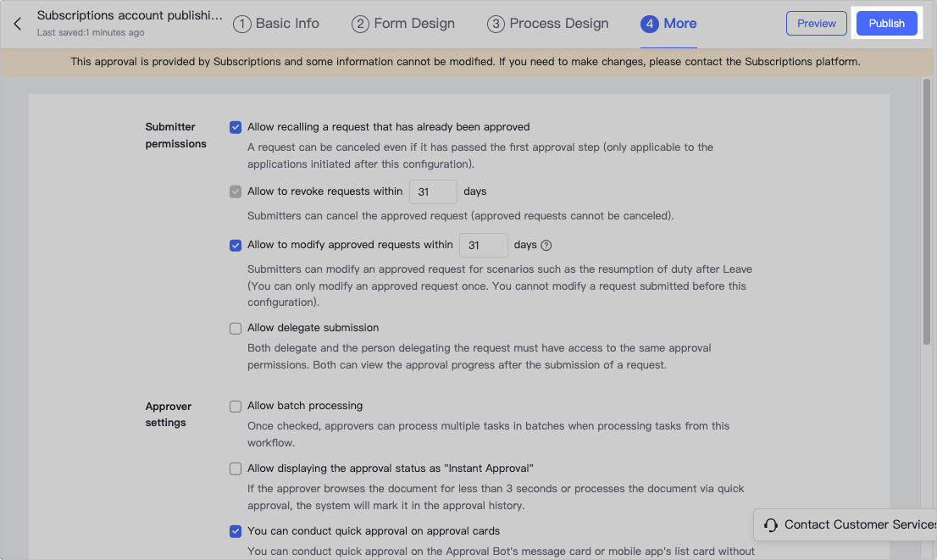Open the Preview button
Viewport: 937px width, 560px height.
(817, 24)
